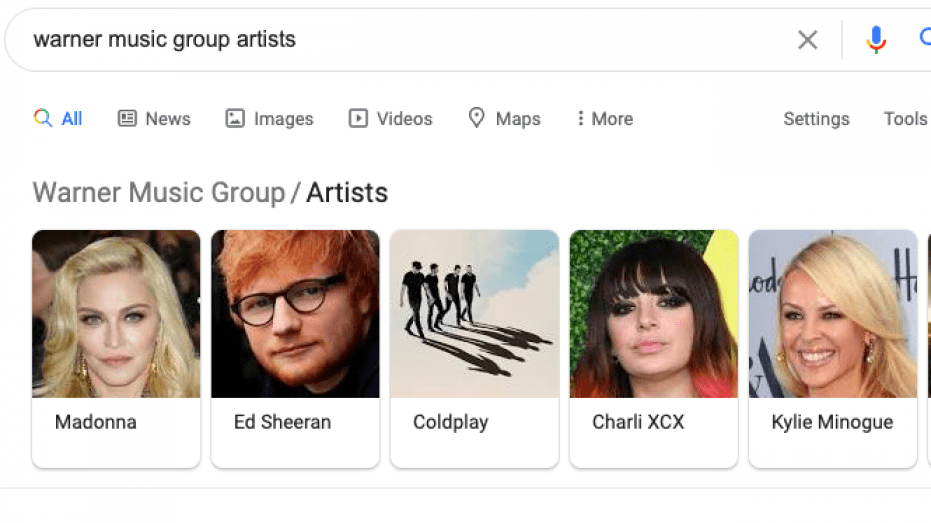Click the Videos tab play icon
Screen dimensions: 931x523
pos(358,119)
